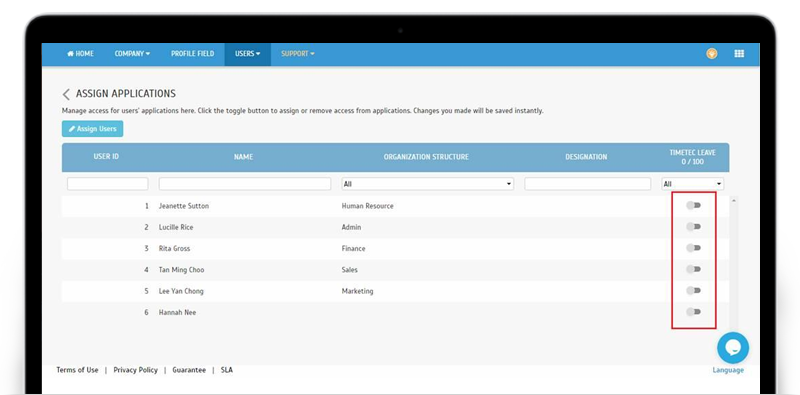Open the Guarantee link
This screenshot has height=395, width=800.
(x=189, y=370)
